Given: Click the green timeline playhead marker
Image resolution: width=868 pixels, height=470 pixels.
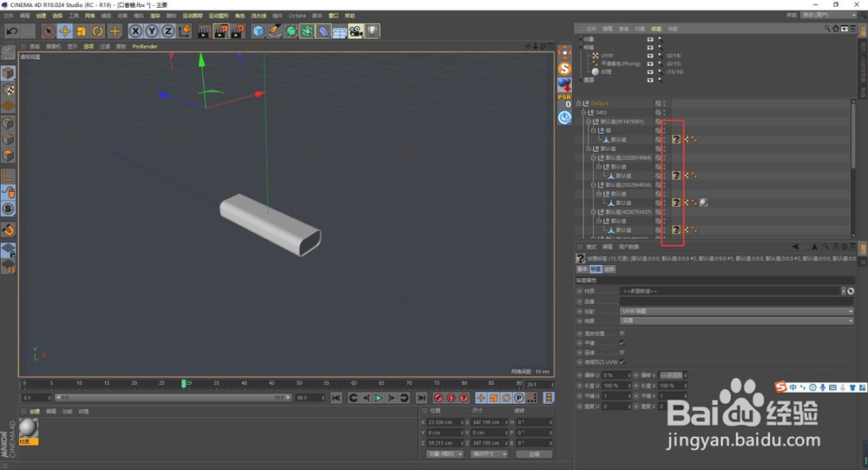Looking at the screenshot, I should pos(183,383).
